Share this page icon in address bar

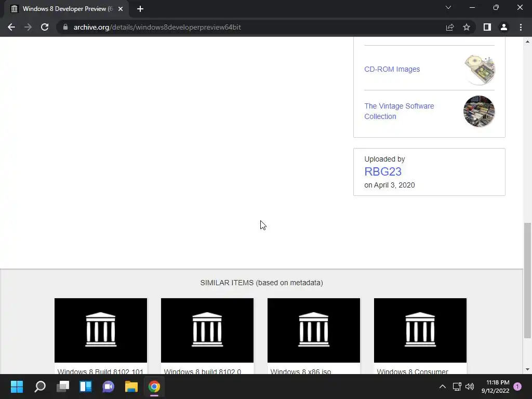coord(450,27)
